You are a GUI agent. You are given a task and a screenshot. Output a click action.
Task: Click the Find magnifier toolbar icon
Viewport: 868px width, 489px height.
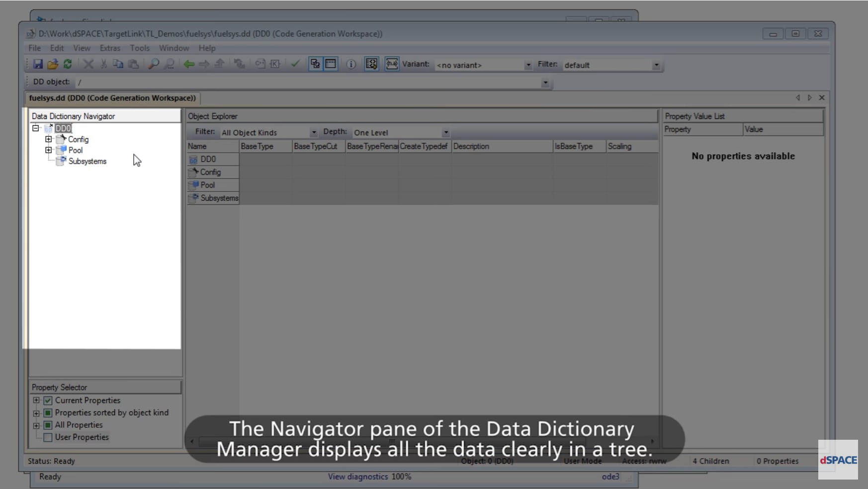point(154,64)
